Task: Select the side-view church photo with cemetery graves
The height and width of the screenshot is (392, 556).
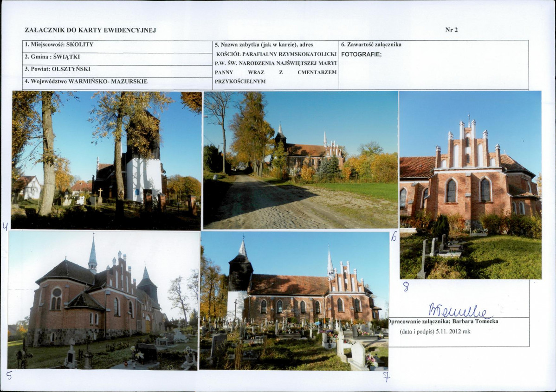Action: coord(295,301)
